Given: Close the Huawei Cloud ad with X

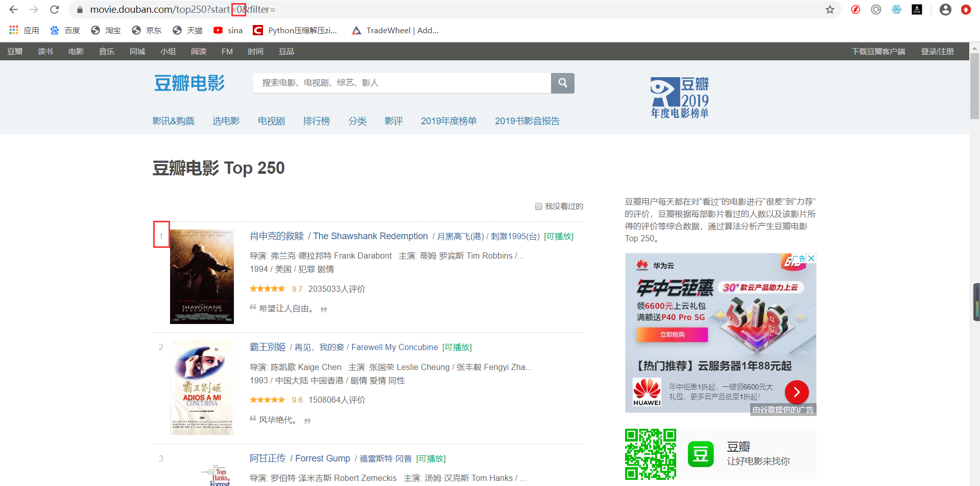Looking at the screenshot, I should 811,258.
